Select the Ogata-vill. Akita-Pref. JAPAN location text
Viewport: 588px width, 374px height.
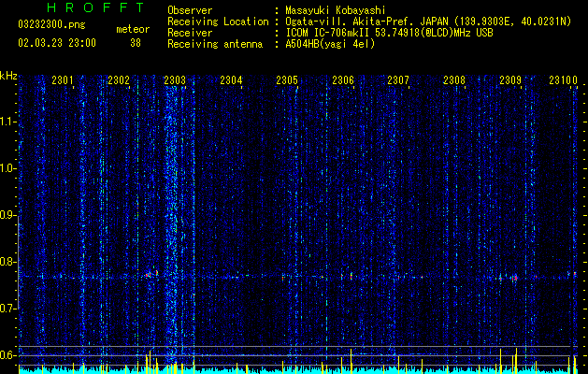pos(428,22)
